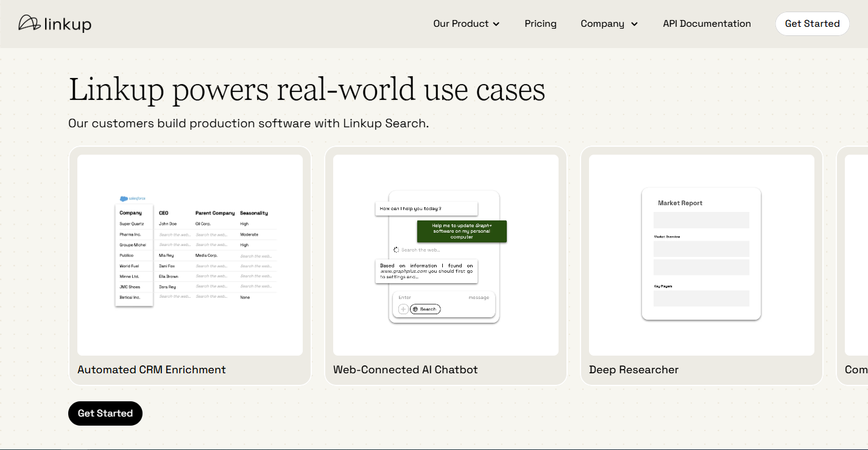Click the Linkup logo

point(55,24)
